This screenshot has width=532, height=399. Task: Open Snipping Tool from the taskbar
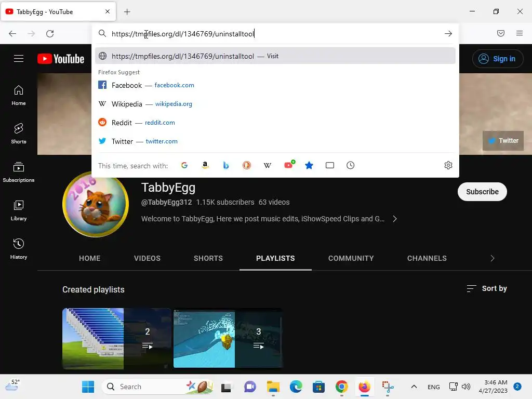pos(388,387)
